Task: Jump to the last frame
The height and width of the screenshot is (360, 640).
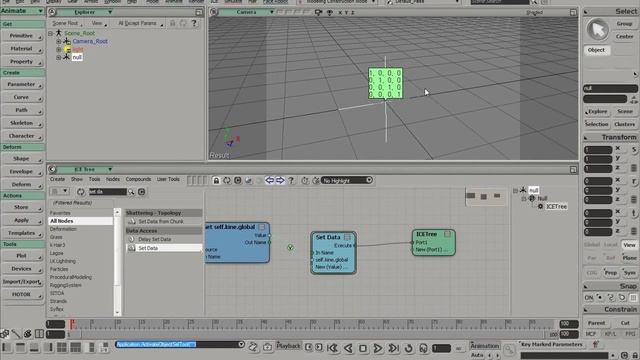Action: 393,348
